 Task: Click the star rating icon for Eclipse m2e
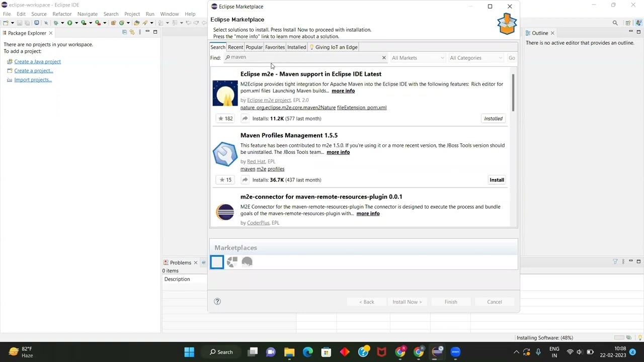tap(225, 119)
